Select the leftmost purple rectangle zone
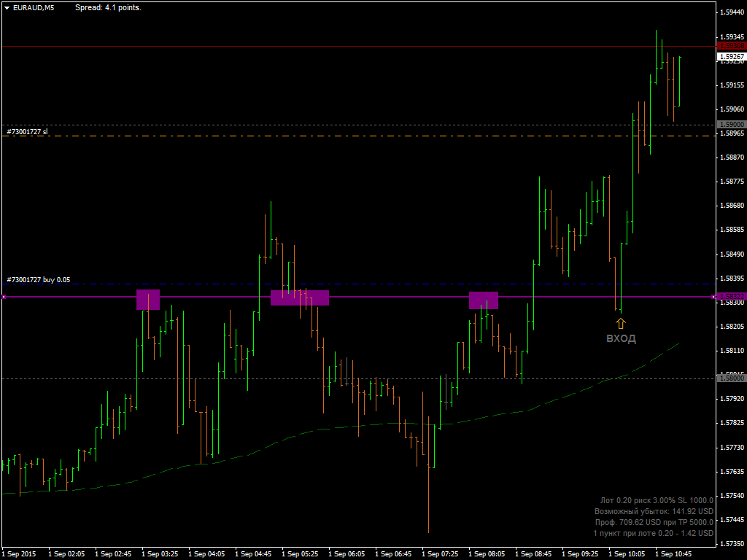 coord(148,300)
